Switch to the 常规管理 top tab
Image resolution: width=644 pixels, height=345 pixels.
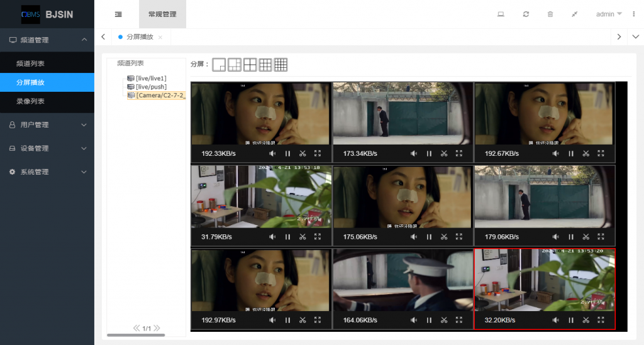click(162, 14)
